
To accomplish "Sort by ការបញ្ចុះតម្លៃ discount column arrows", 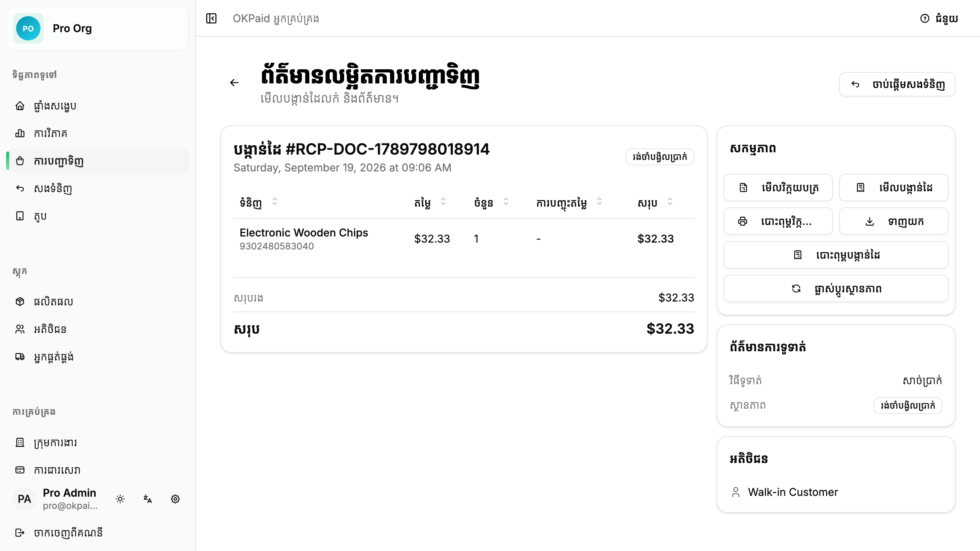I will pos(599,202).
